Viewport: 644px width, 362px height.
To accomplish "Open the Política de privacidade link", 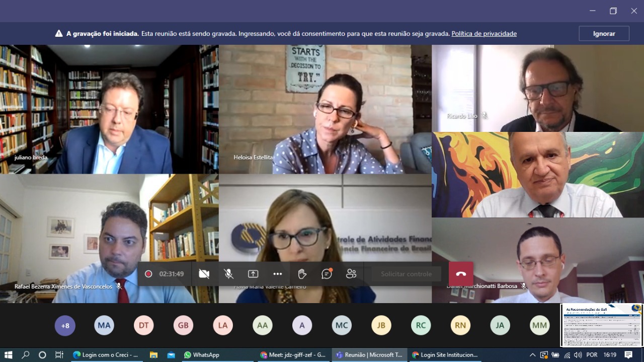I will point(484,34).
